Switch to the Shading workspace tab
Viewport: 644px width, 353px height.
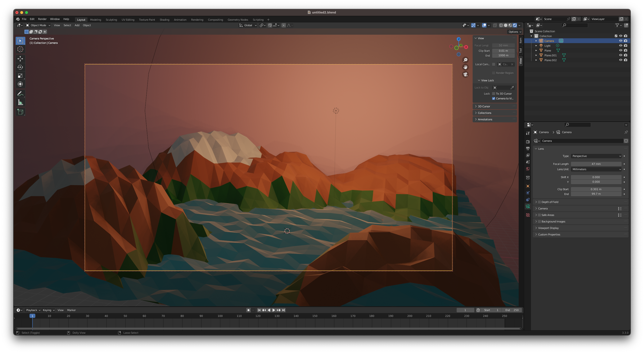click(x=164, y=20)
